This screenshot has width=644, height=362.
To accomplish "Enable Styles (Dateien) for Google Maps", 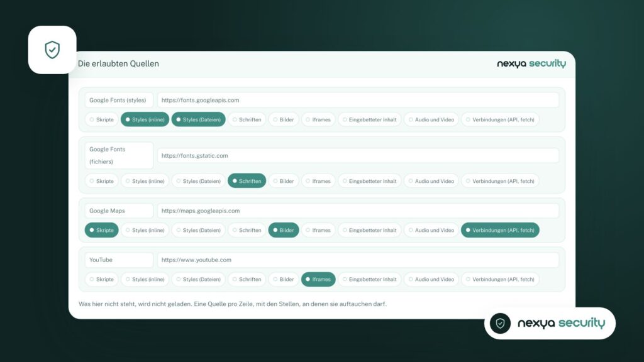I will click(198, 230).
